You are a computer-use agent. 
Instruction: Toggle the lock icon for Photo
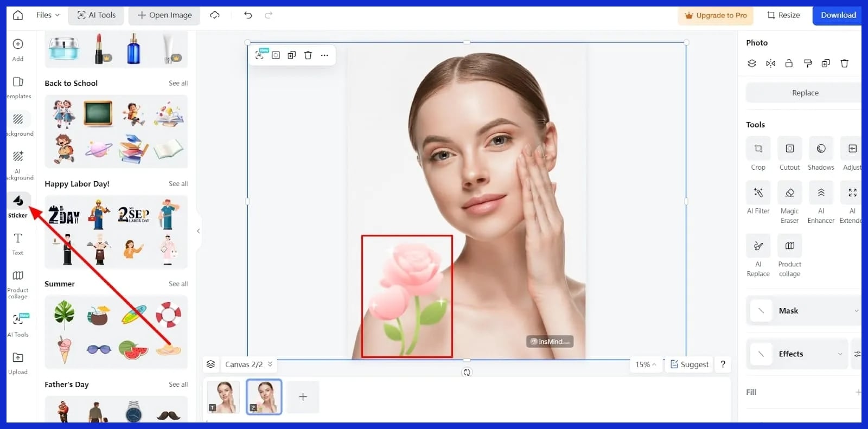[789, 63]
